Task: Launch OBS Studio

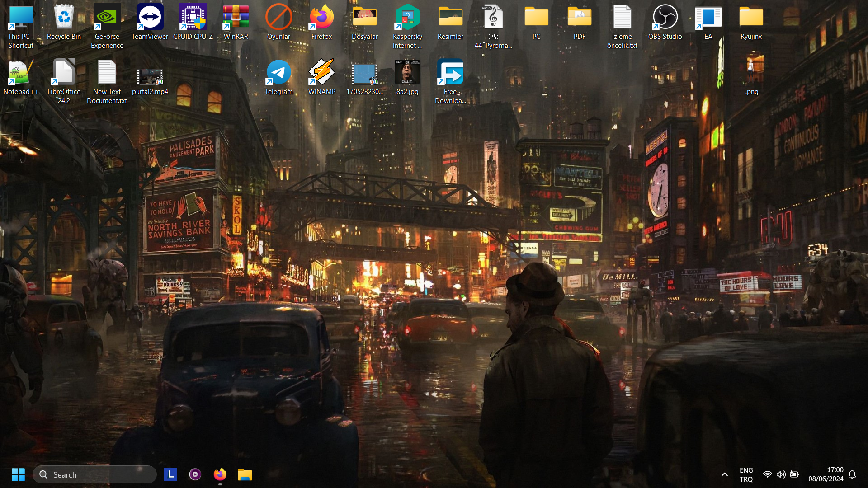Action: tap(665, 23)
